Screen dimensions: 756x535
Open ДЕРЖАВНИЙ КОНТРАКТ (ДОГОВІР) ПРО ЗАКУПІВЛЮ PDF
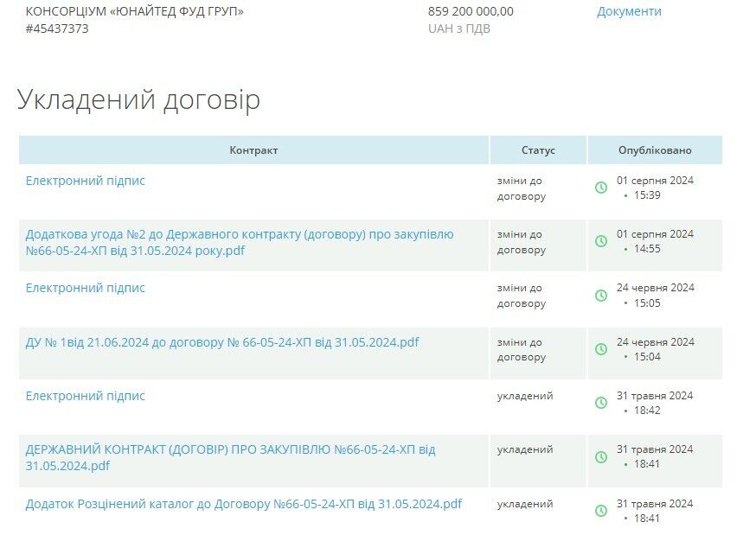tap(230, 457)
